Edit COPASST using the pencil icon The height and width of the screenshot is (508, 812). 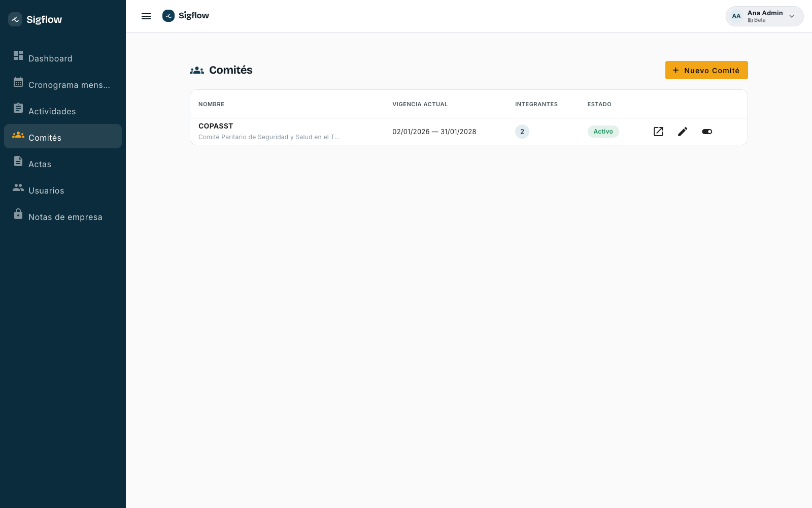[683, 132]
